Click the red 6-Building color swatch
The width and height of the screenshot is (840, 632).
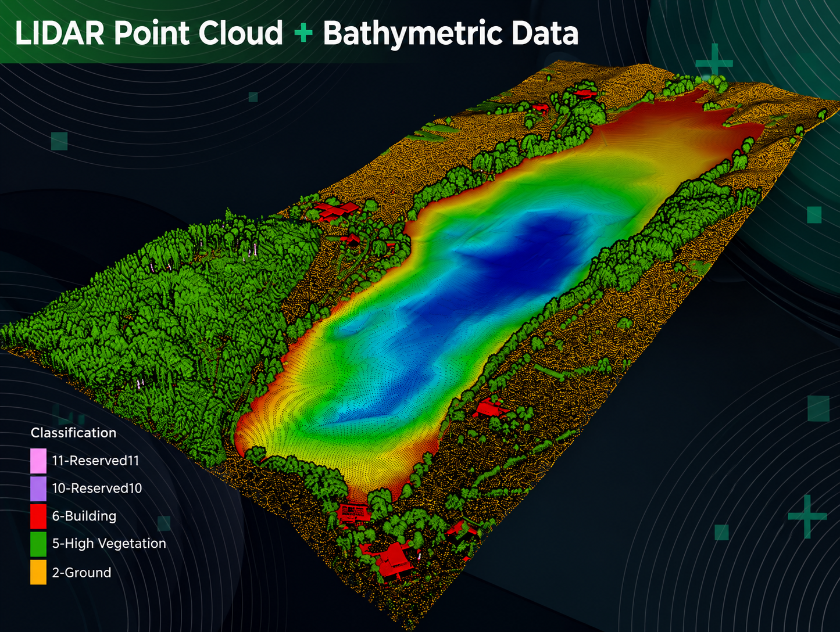(x=38, y=516)
